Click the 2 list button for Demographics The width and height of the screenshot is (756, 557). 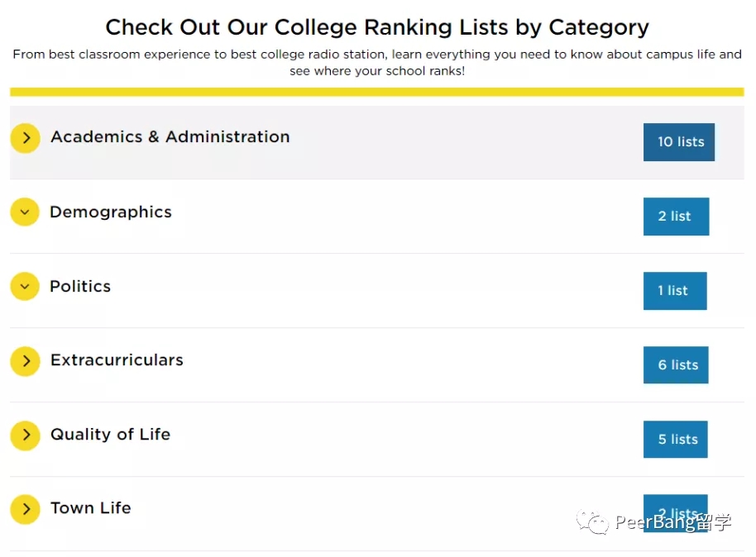[676, 217]
